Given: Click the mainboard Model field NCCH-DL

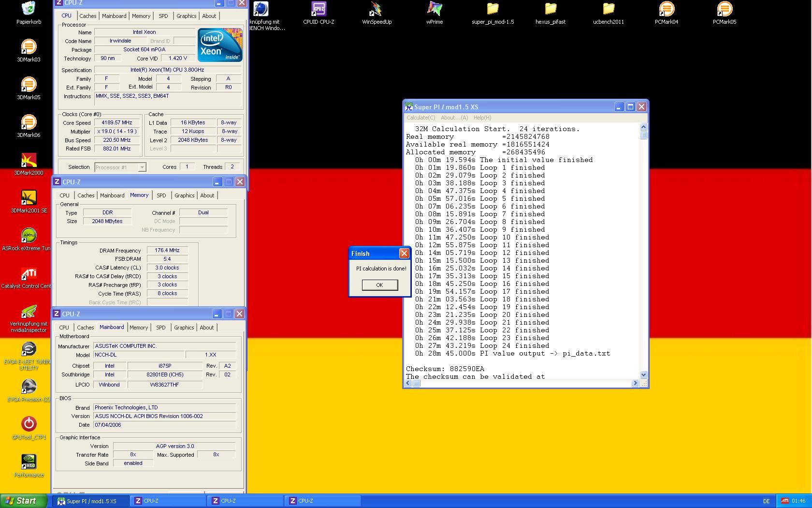Looking at the screenshot, I should pyautogui.click(x=139, y=355).
